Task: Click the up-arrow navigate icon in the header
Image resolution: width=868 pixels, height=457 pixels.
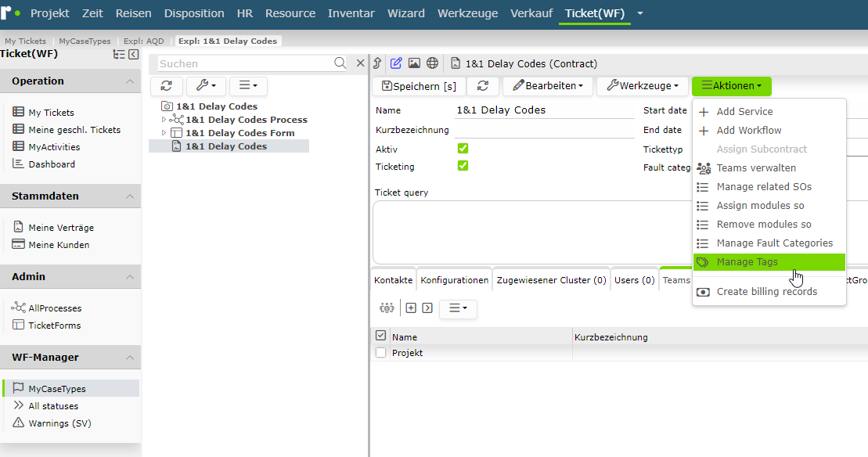Action: [377, 63]
